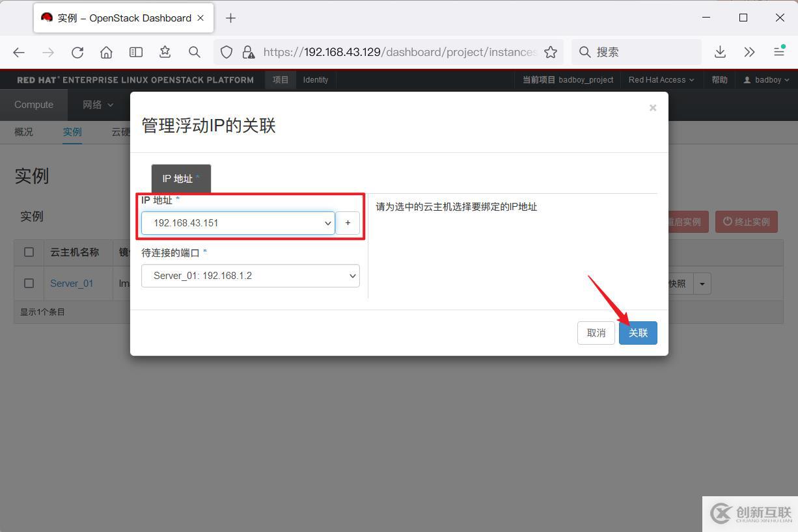Viewport: 798px width, 532px height.
Task: Open the Compute navigation tab
Action: click(x=34, y=105)
